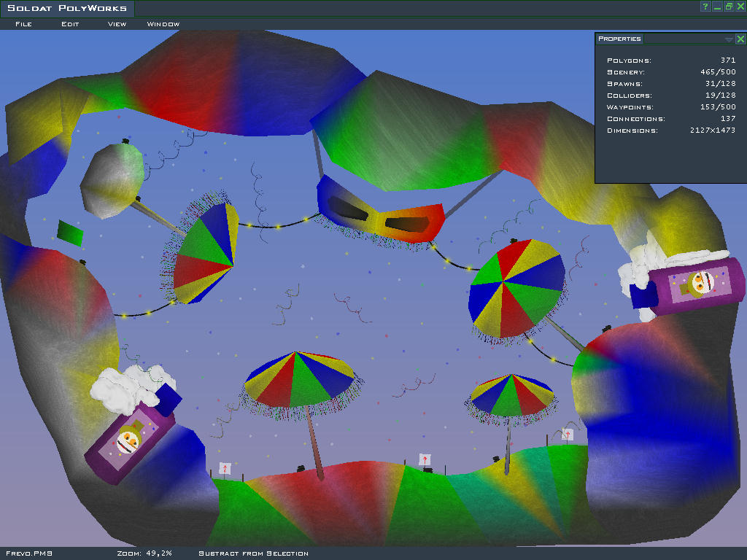
Task: Select the Properties panel title tab
Action: 619,39
